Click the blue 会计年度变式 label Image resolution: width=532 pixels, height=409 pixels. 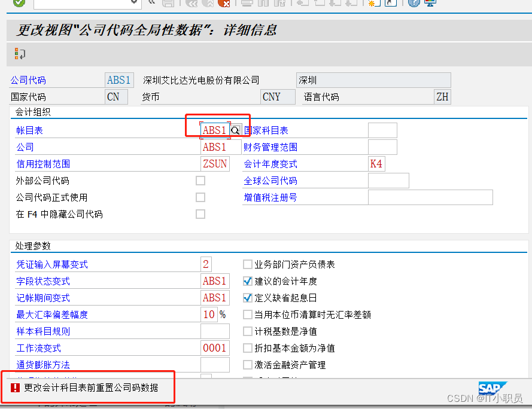coord(270,164)
